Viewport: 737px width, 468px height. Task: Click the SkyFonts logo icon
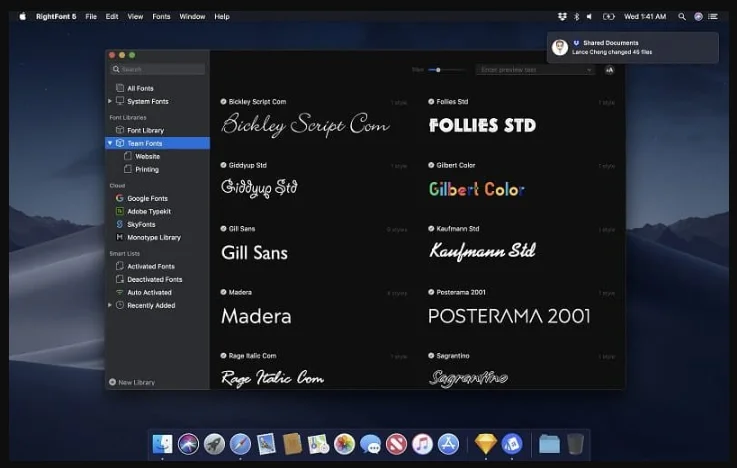click(x=120, y=224)
